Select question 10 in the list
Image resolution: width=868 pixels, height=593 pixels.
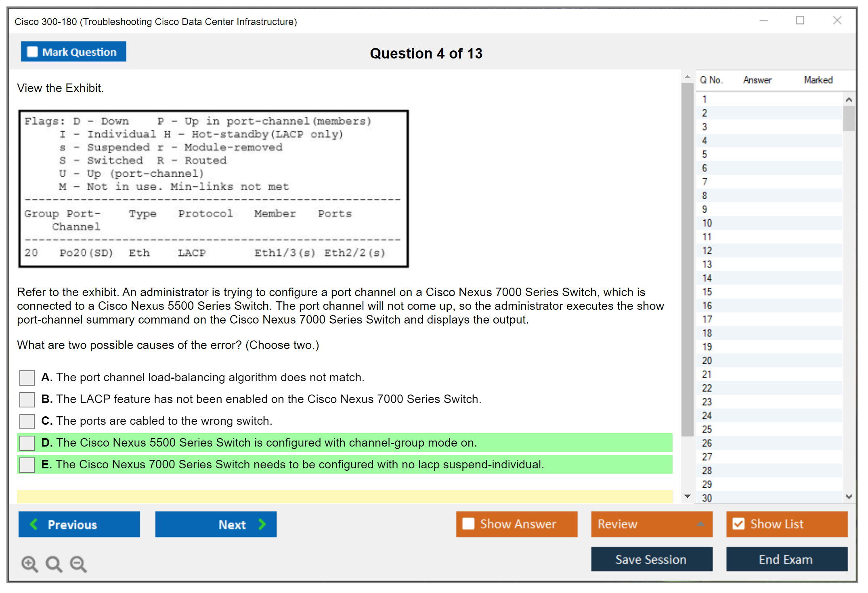click(x=707, y=223)
